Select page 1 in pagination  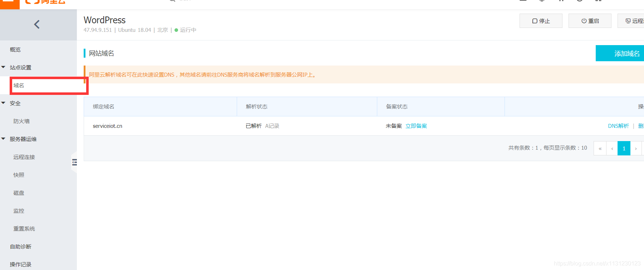(x=624, y=148)
